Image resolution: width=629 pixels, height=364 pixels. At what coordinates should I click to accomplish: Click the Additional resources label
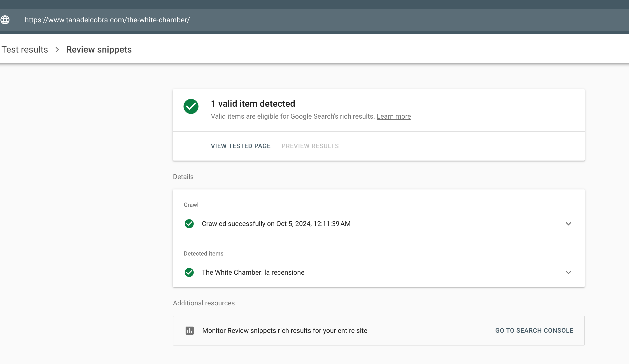pyautogui.click(x=204, y=303)
